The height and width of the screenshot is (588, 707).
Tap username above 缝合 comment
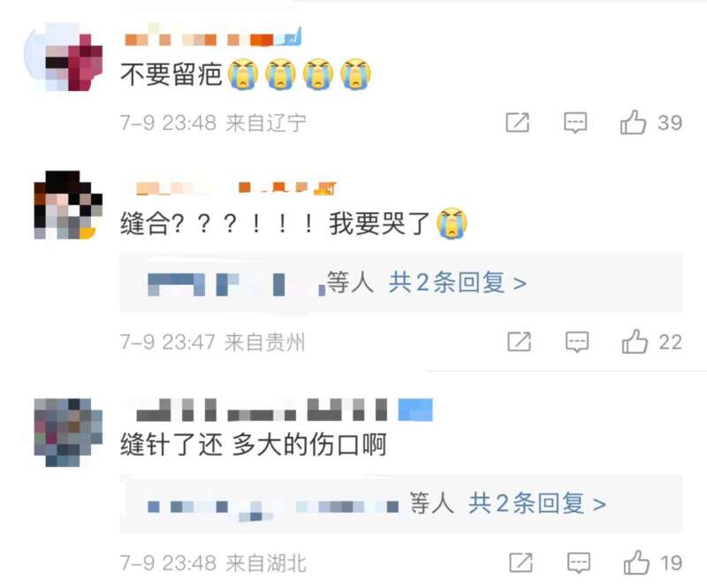click(236, 187)
